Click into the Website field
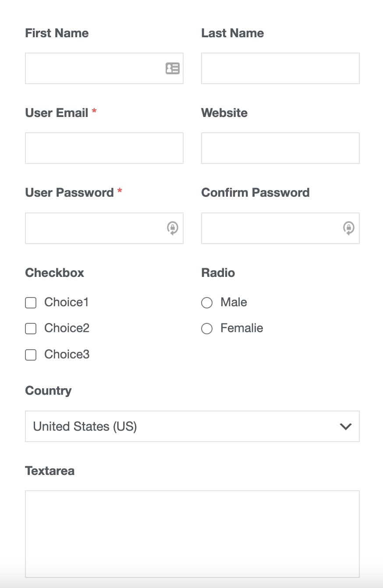383x588 pixels. [x=280, y=148]
